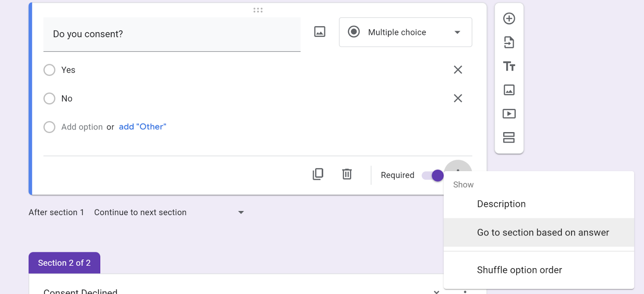
Task: Click the add "Other" link
Action: click(142, 127)
